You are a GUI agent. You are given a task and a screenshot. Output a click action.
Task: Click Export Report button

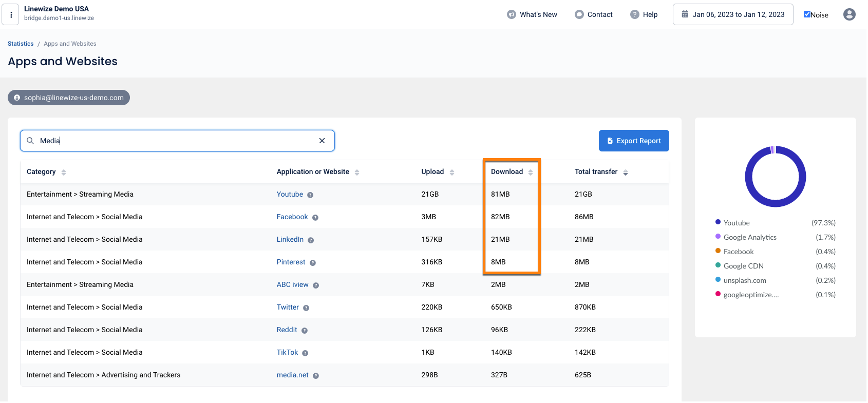pos(634,141)
